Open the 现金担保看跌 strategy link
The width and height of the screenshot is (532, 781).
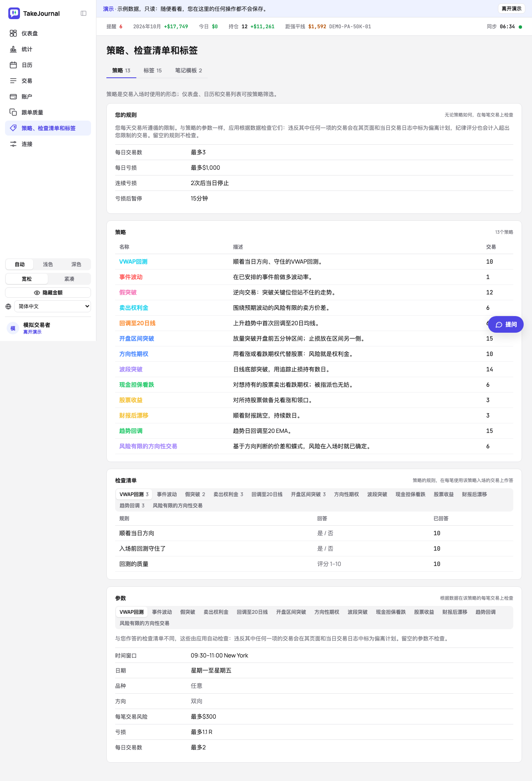[x=137, y=385]
